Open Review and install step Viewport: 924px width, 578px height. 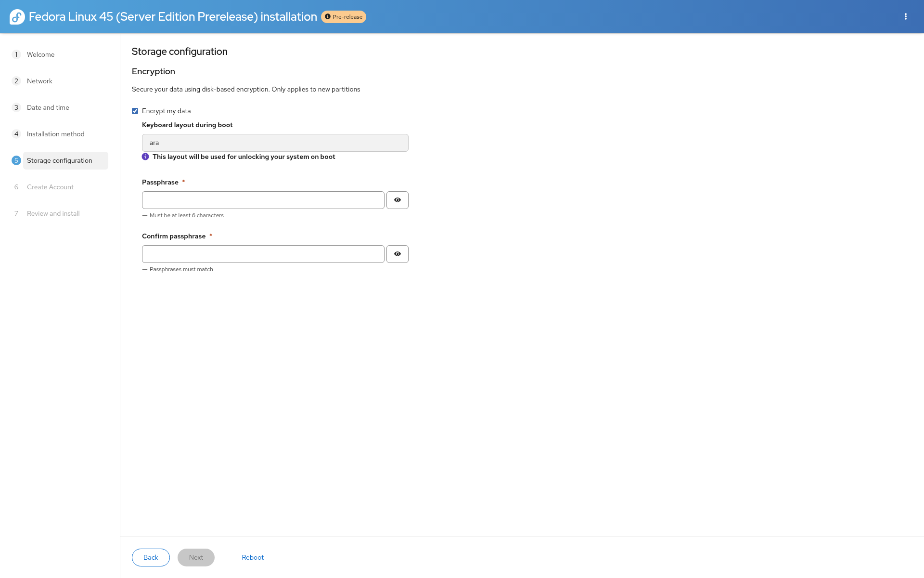[53, 213]
